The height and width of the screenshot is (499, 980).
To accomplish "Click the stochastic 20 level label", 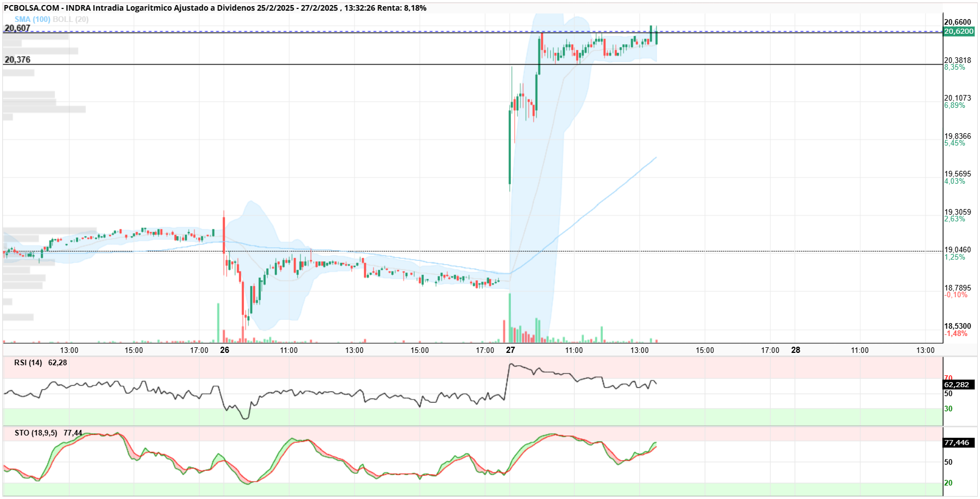I will [949, 483].
